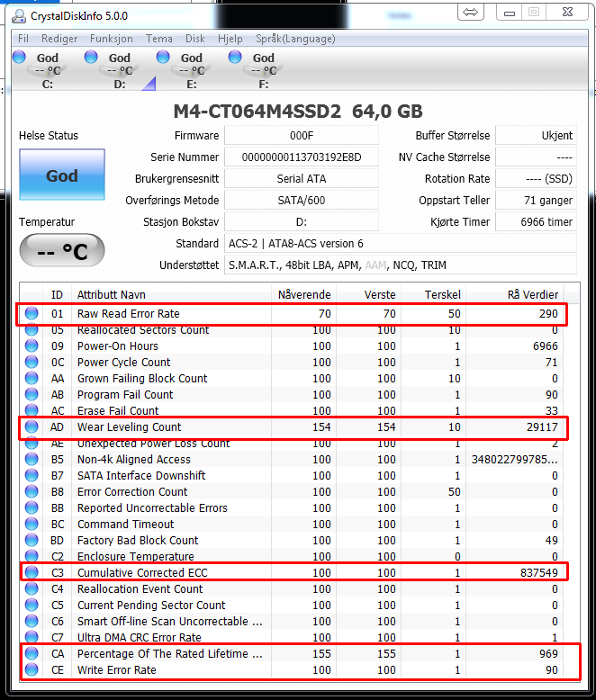Click the Attributt Navn column header
The width and height of the screenshot is (596, 700).
pyautogui.click(x=172, y=294)
